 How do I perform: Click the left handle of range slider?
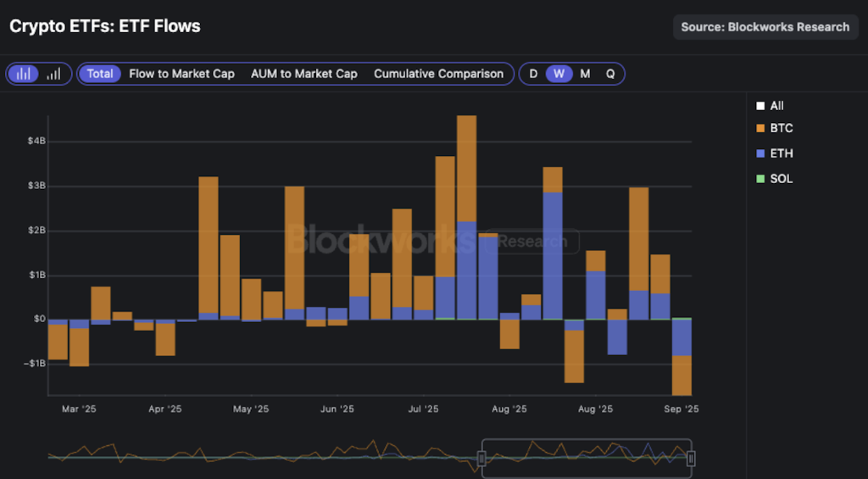coord(481,459)
